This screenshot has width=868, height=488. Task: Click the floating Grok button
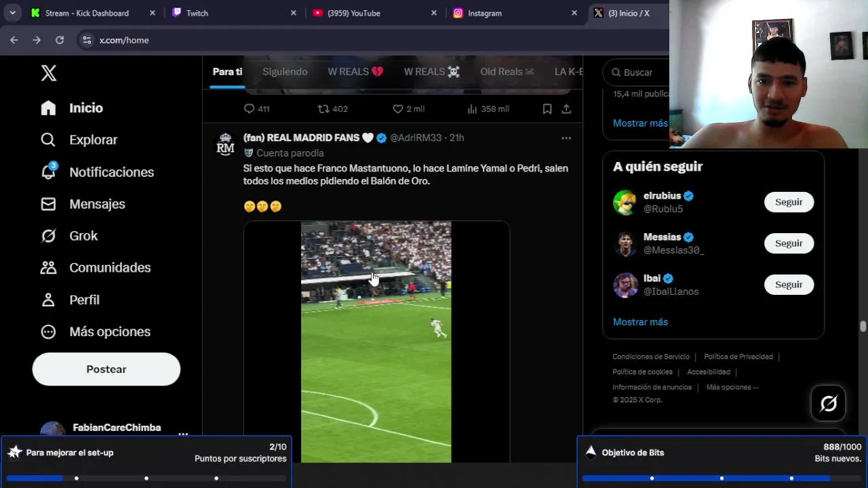coord(829,403)
